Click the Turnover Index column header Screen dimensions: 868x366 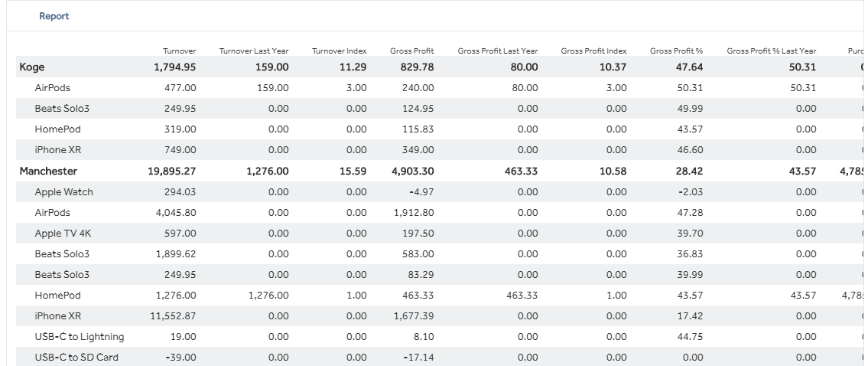pyautogui.click(x=340, y=51)
